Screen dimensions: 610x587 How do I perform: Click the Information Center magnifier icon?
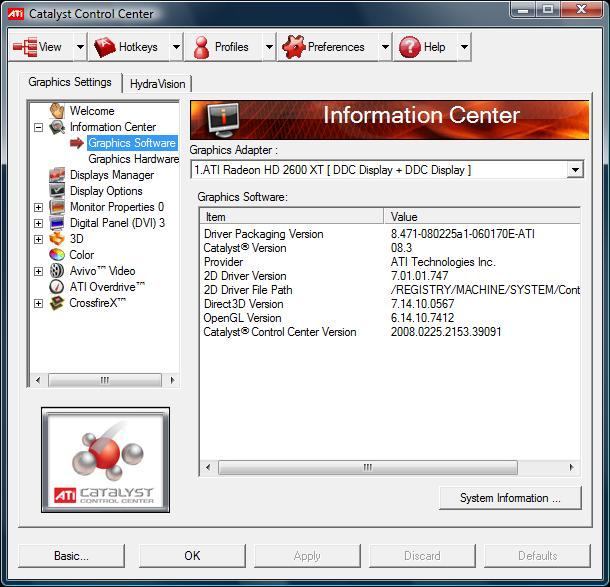(57, 127)
